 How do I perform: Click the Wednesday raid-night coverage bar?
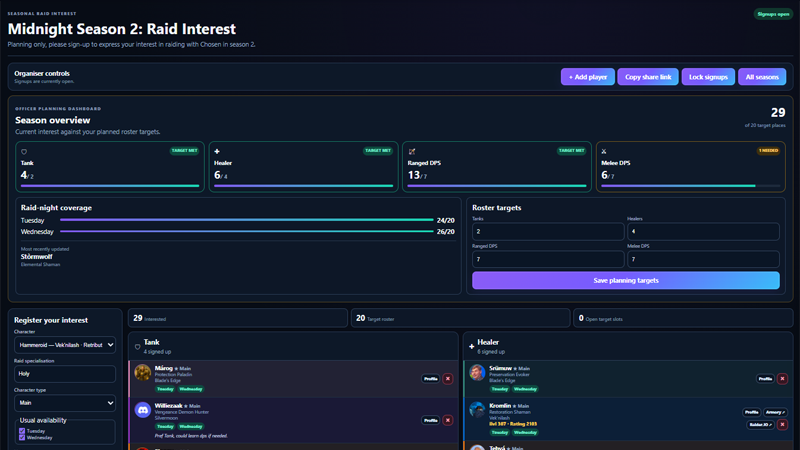[x=246, y=231]
